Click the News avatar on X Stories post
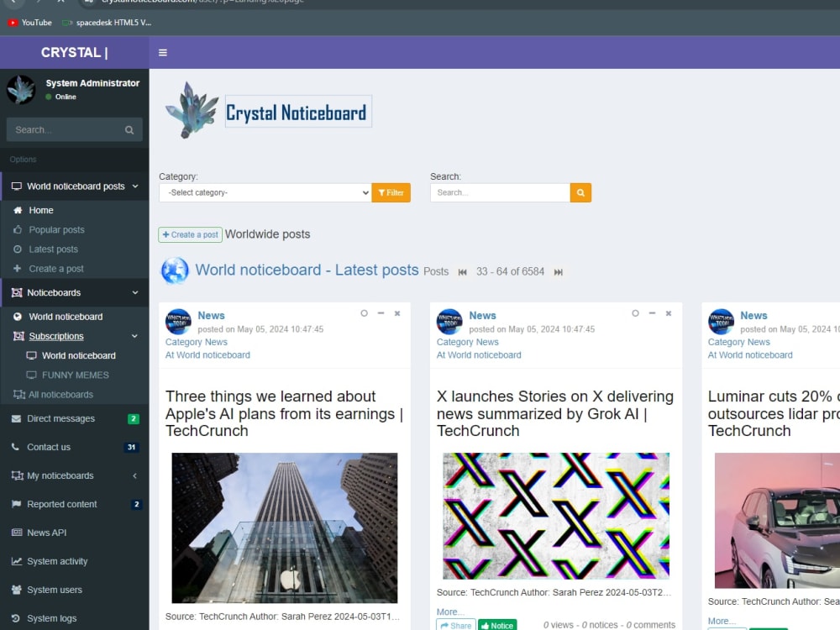 point(449,322)
